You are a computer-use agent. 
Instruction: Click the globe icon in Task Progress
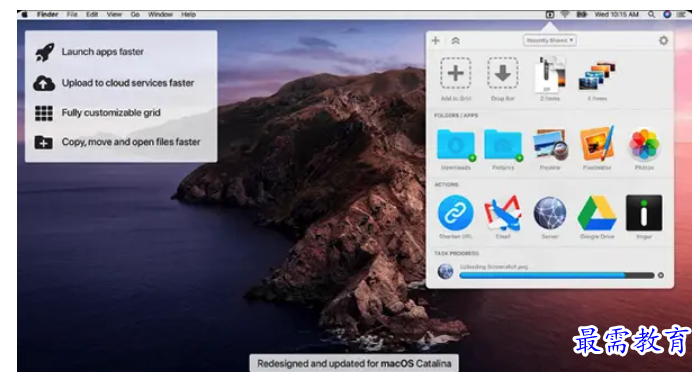[x=445, y=271]
